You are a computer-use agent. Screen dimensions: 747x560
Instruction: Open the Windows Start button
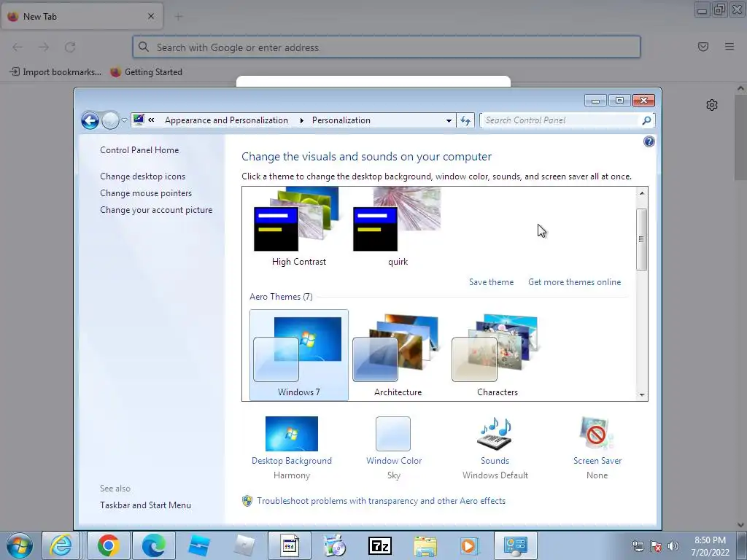click(x=20, y=545)
